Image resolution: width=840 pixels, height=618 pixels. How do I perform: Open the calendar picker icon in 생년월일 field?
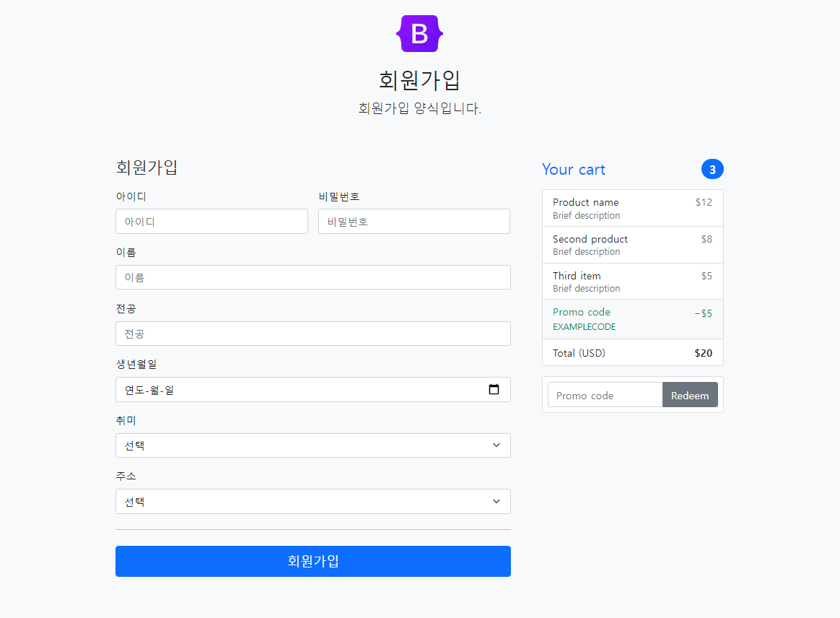click(494, 388)
